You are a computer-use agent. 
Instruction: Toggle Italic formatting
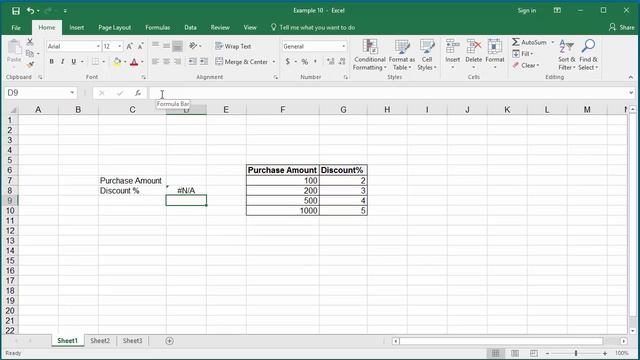(x=62, y=62)
